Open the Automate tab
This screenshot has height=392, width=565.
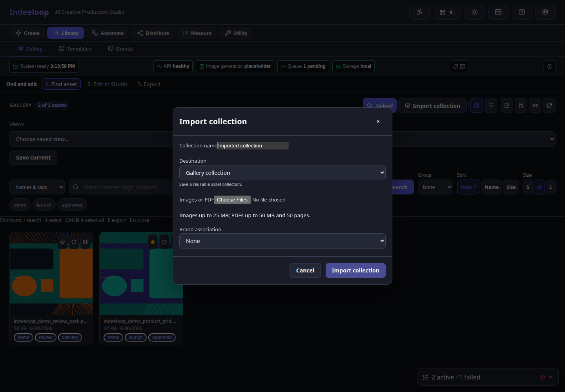pos(108,33)
